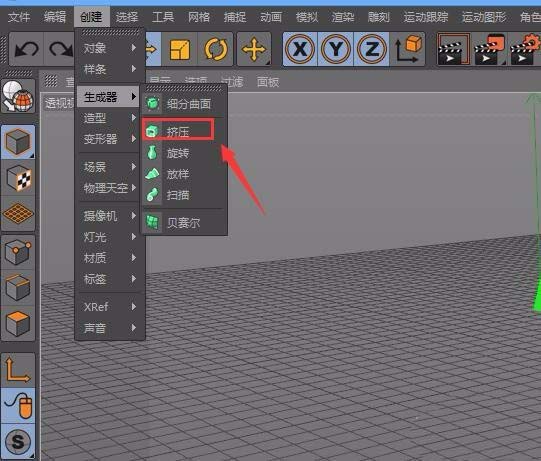Toggle Y axis lock
The width and height of the screenshot is (541, 461).
click(335, 49)
